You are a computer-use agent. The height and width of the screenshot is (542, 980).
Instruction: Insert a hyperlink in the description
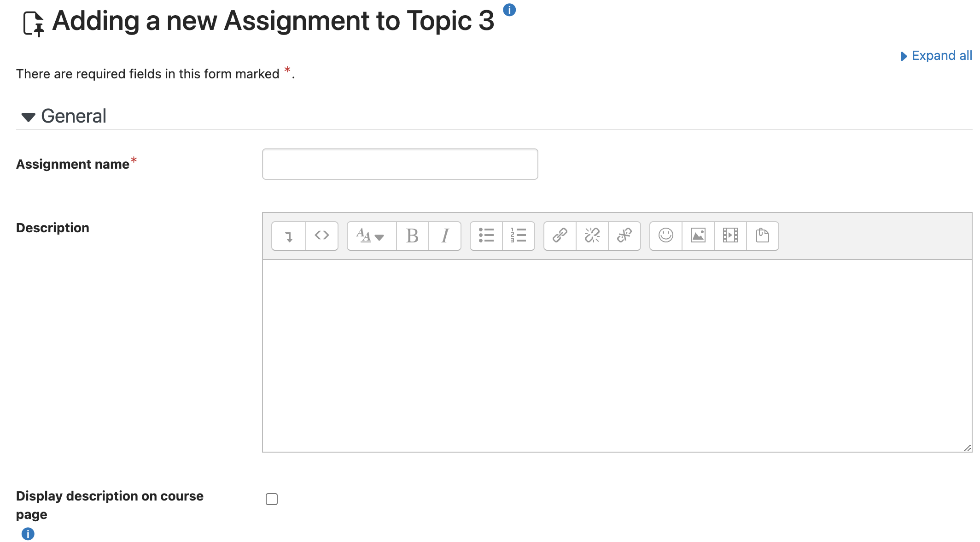click(560, 236)
